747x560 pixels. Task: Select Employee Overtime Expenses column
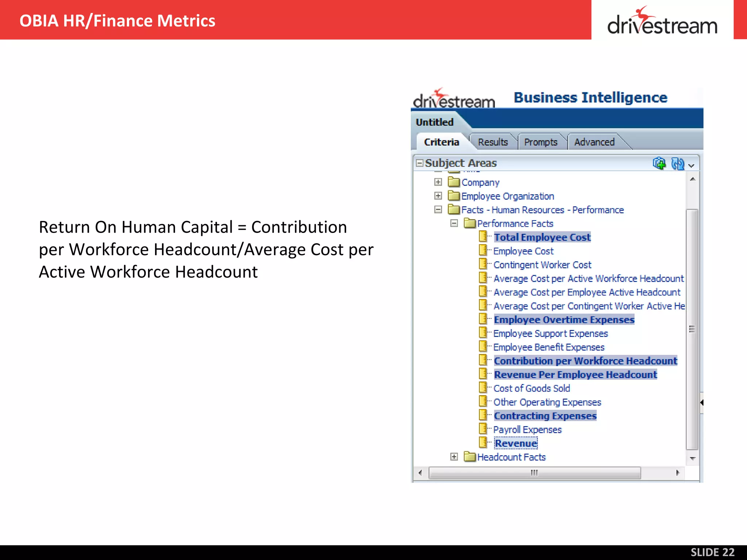coord(564,320)
